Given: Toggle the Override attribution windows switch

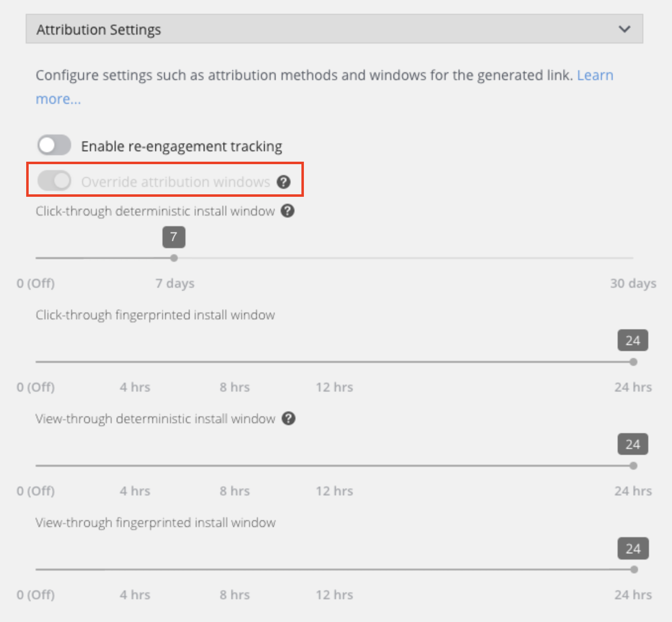Looking at the screenshot, I should (54, 181).
